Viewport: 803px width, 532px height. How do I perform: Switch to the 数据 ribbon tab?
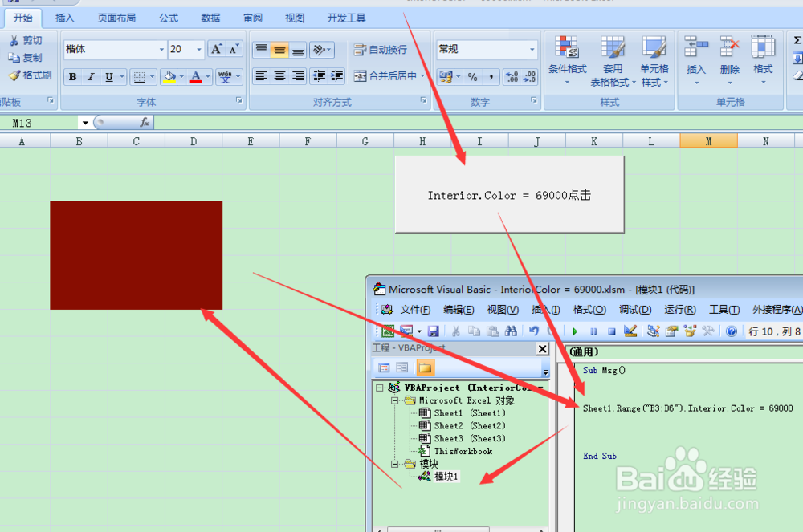[x=210, y=18]
